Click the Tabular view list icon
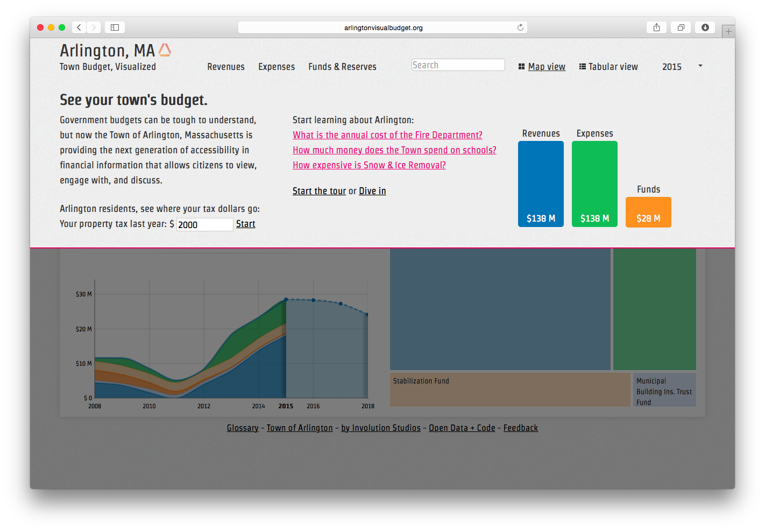This screenshot has height=532, width=765. click(582, 67)
